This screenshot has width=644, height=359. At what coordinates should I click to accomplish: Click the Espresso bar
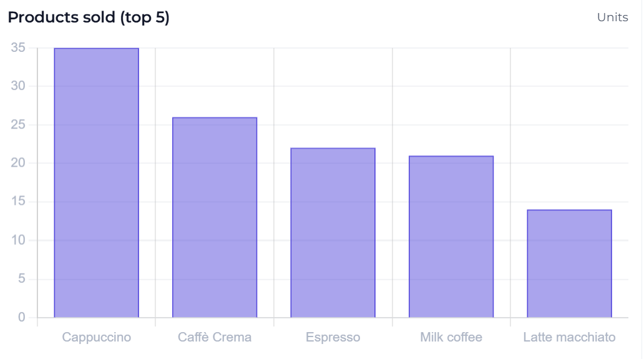[333, 232]
